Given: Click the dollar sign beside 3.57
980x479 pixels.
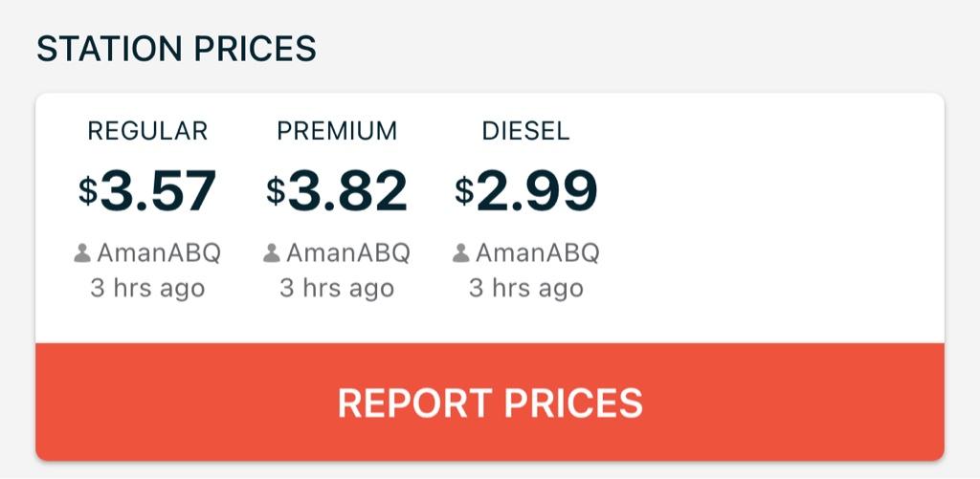Looking at the screenshot, I should 88,191.
